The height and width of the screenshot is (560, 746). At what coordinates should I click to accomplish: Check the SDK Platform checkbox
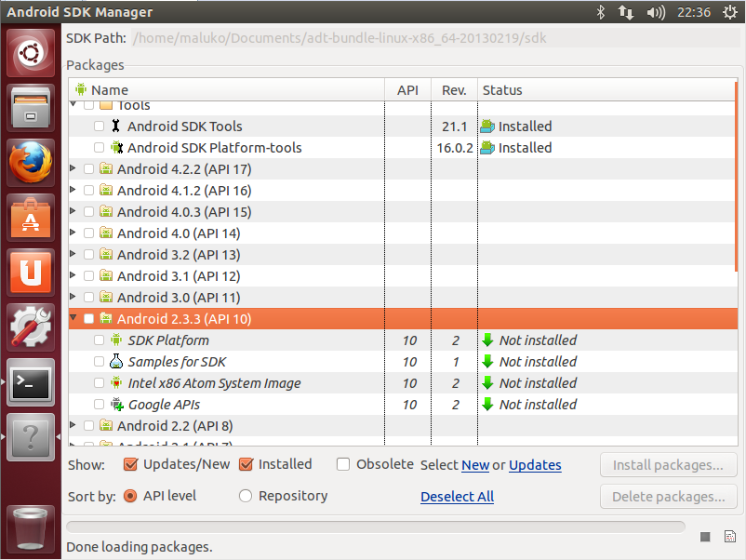click(x=99, y=340)
